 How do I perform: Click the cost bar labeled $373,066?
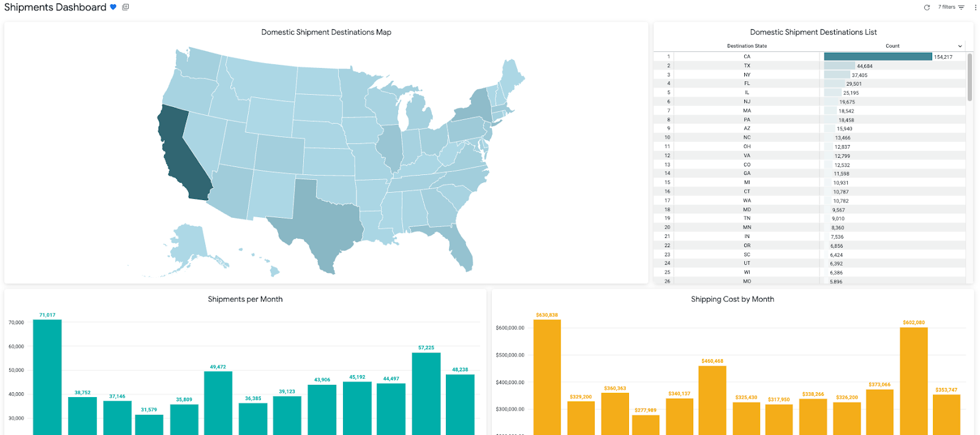click(x=880, y=412)
